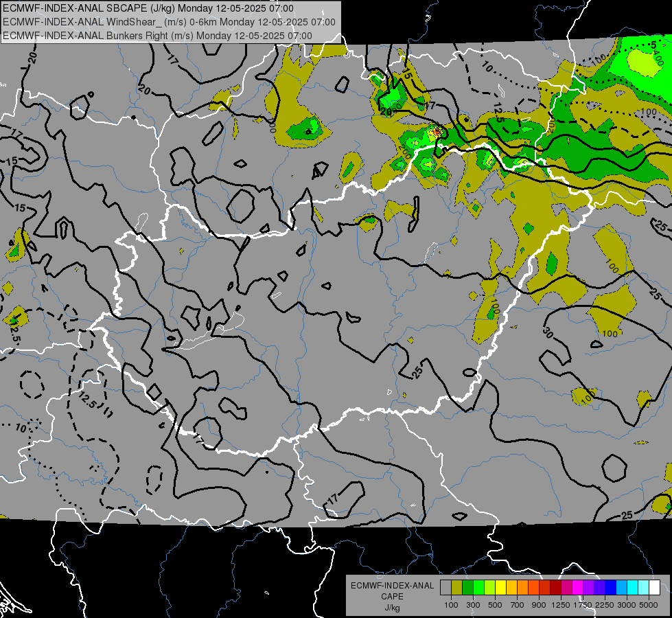This screenshot has height=618, width=672.
Task: Click the 400 contour label on the map
Action: 657,57
